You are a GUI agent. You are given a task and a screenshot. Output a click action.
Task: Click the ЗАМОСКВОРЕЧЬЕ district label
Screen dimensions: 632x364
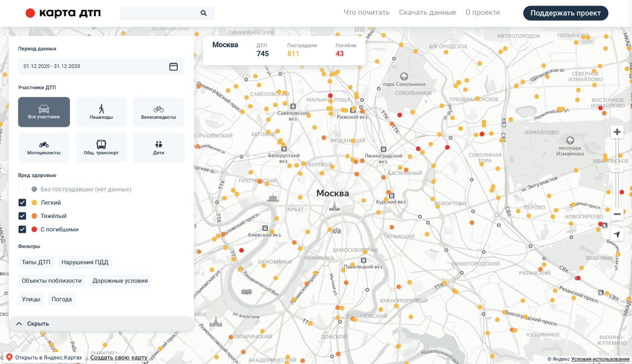tap(355, 250)
